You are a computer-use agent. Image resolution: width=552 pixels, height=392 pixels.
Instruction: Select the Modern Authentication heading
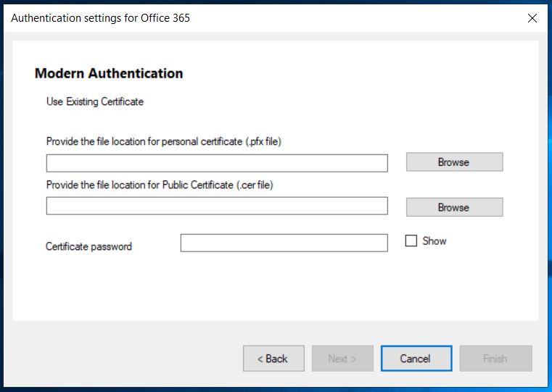[109, 73]
